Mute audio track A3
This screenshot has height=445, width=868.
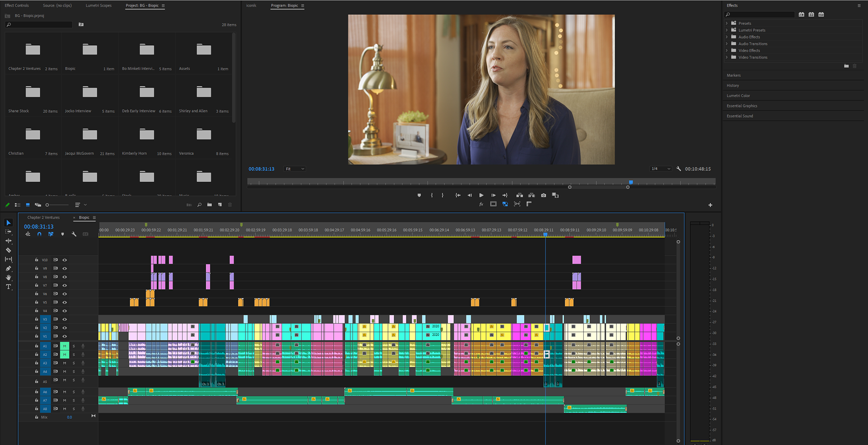65,363
